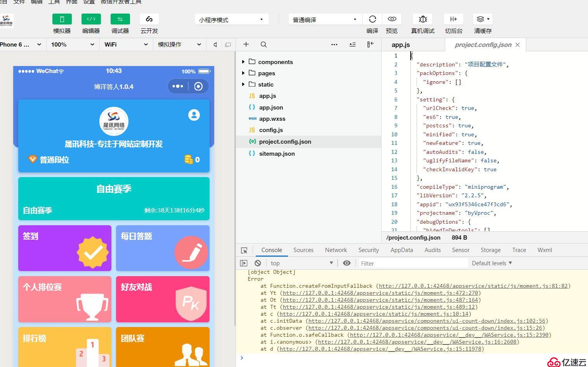The height and width of the screenshot is (367, 588).
Task: Toggle the live expression eye in Console
Action: 347,263
